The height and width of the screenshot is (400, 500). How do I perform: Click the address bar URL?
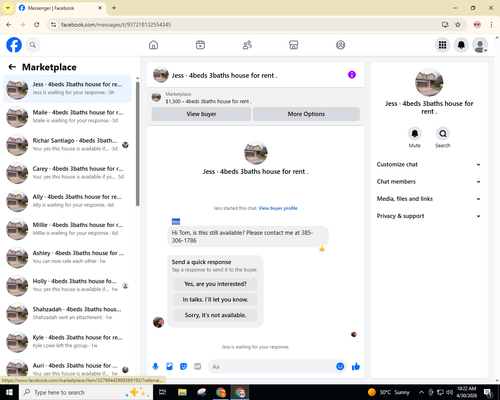point(116,25)
